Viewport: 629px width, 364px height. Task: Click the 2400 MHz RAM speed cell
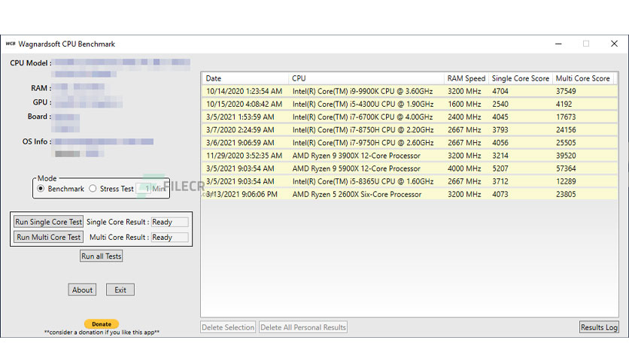(464, 117)
